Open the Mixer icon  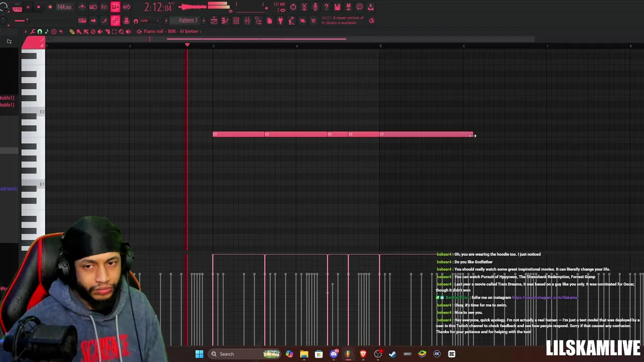click(247, 21)
